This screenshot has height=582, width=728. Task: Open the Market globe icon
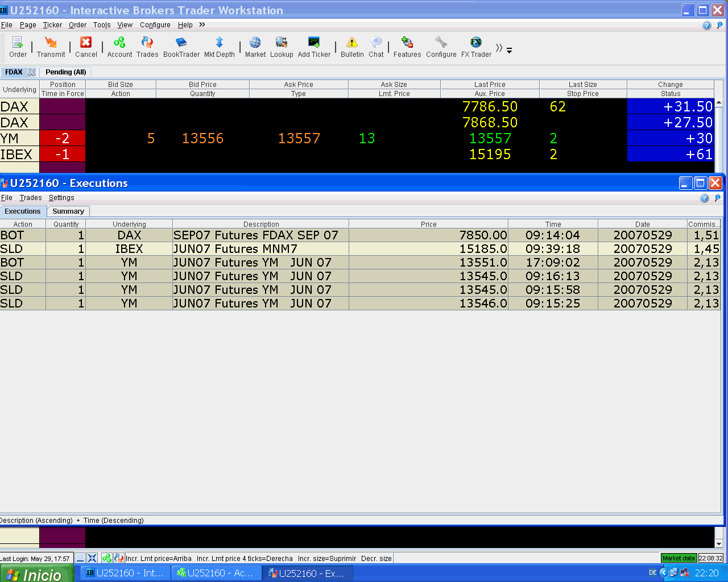click(255, 47)
